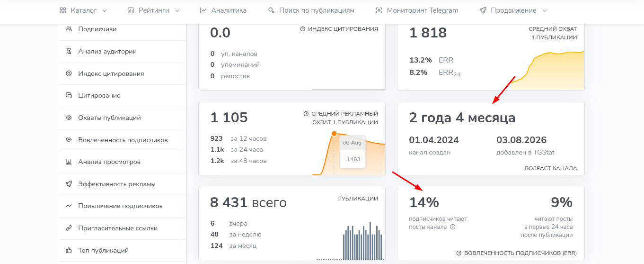644x264 pixels.
Task: Click the publications bar chart
Action: tap(362, 240)
